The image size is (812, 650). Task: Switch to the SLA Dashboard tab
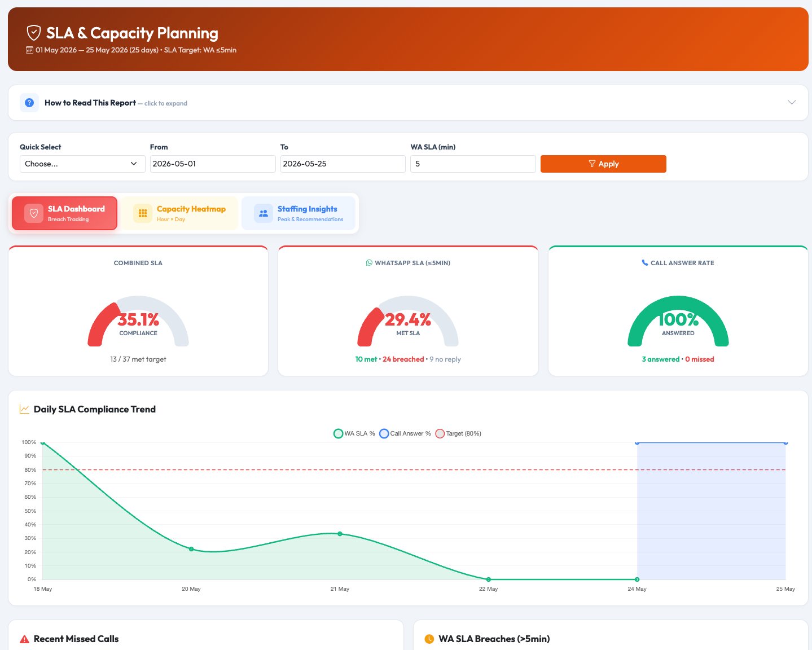[64, 213]
